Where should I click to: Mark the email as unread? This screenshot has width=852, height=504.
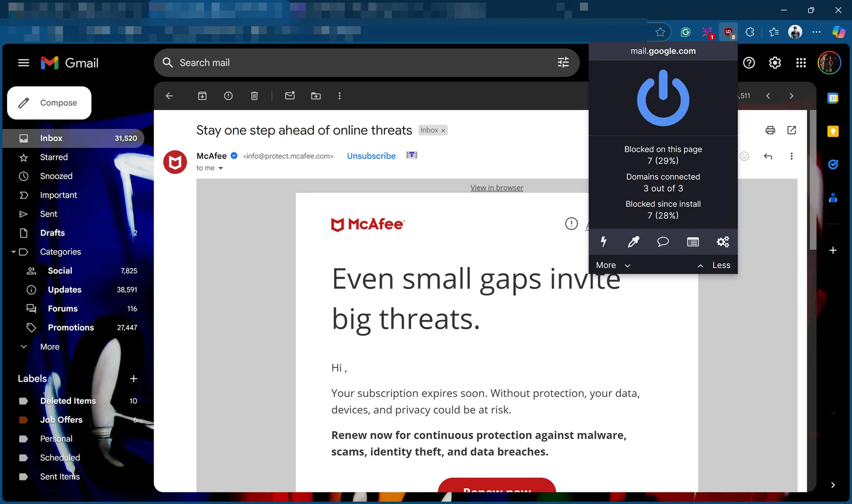[x=290, y=96]
